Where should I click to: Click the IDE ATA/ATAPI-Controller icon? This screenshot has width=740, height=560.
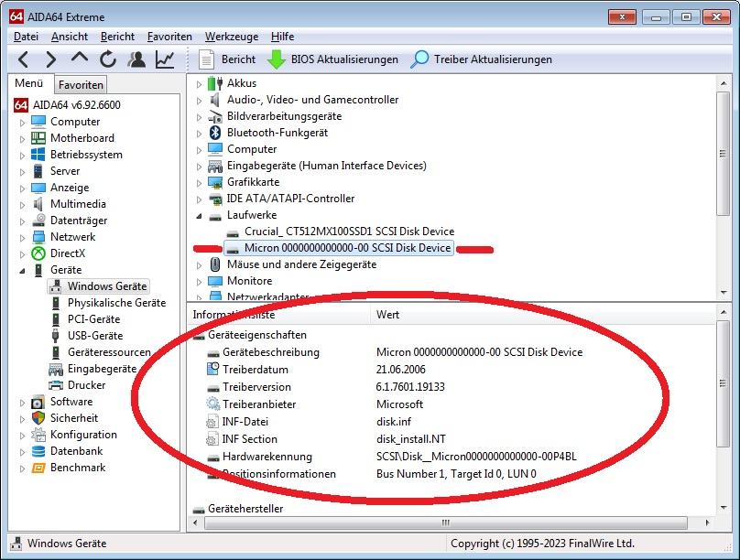(x=215, y=199)
